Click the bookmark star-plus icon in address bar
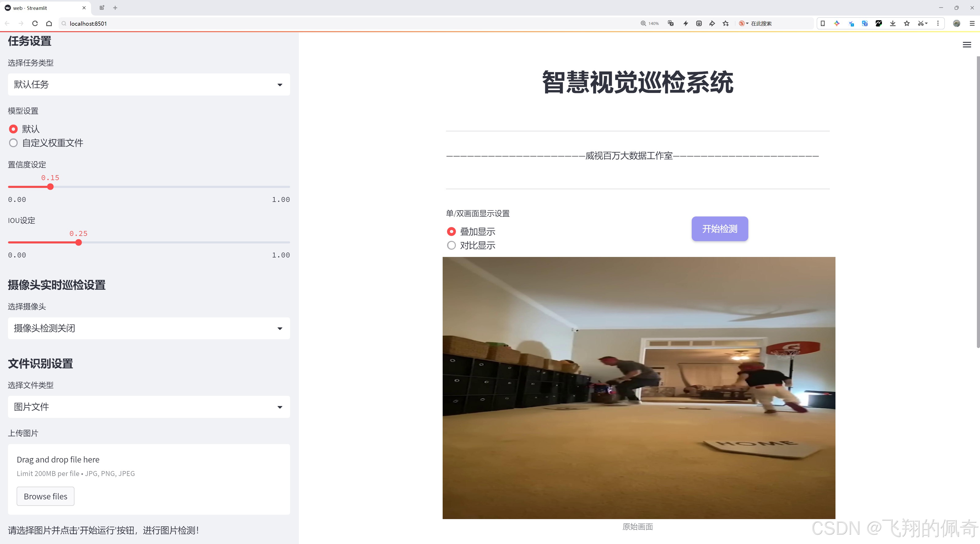Viewport: 980px width, 544px height. click(x=725, y=23)
